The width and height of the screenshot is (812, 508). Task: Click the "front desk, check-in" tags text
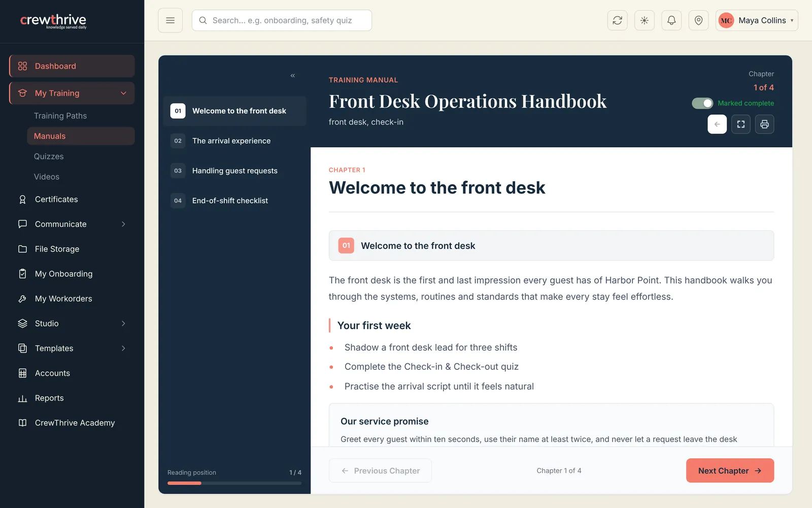pyautogui.click(x=366, y=122)
